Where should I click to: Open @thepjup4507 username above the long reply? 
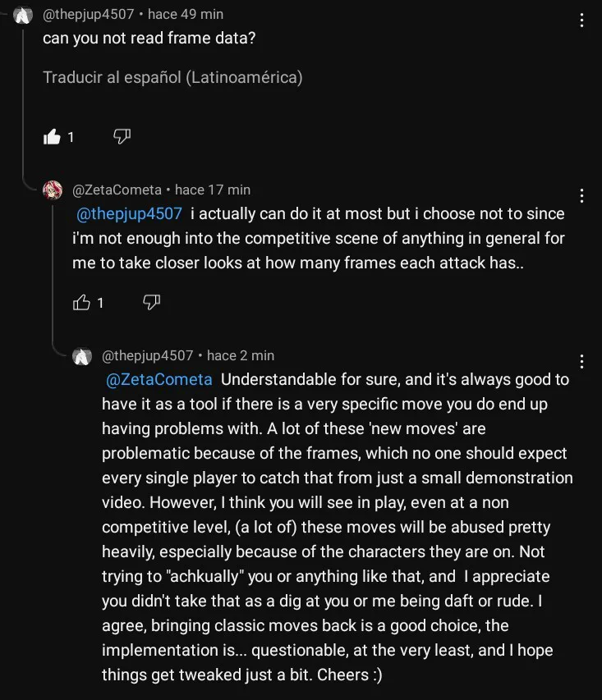click(147, 355)
